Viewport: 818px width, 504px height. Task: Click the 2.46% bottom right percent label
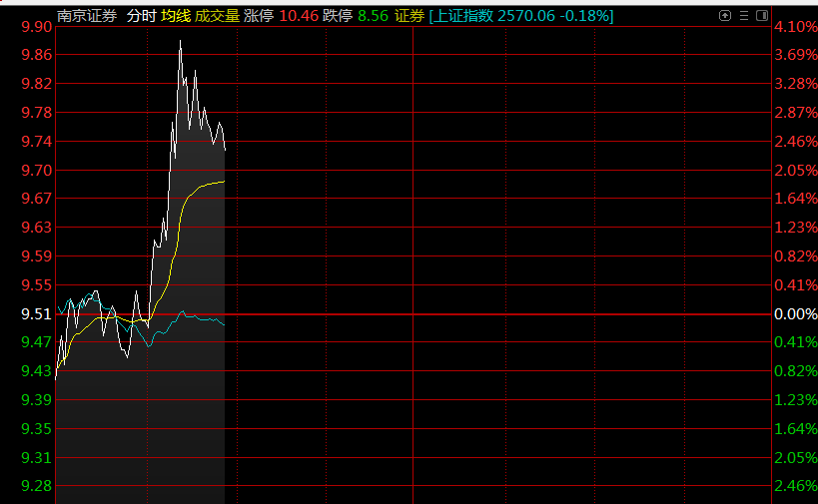click(x=796, y=486)
